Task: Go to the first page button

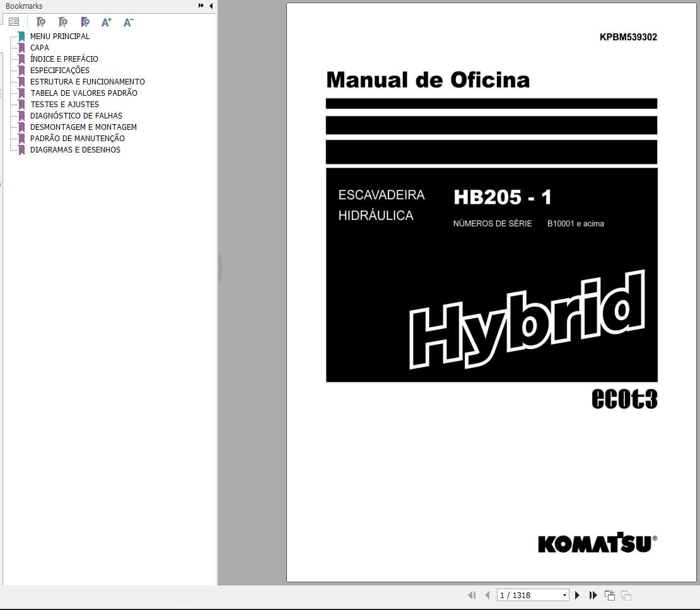Action: click(472, 595)
